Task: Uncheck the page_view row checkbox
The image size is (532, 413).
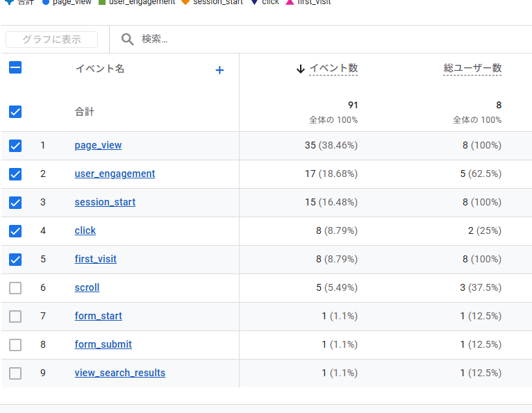Action: pos(15,146)
